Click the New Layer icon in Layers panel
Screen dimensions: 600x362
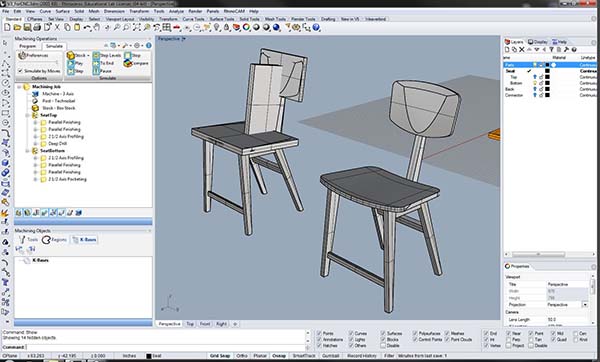(x=507, y=50)
